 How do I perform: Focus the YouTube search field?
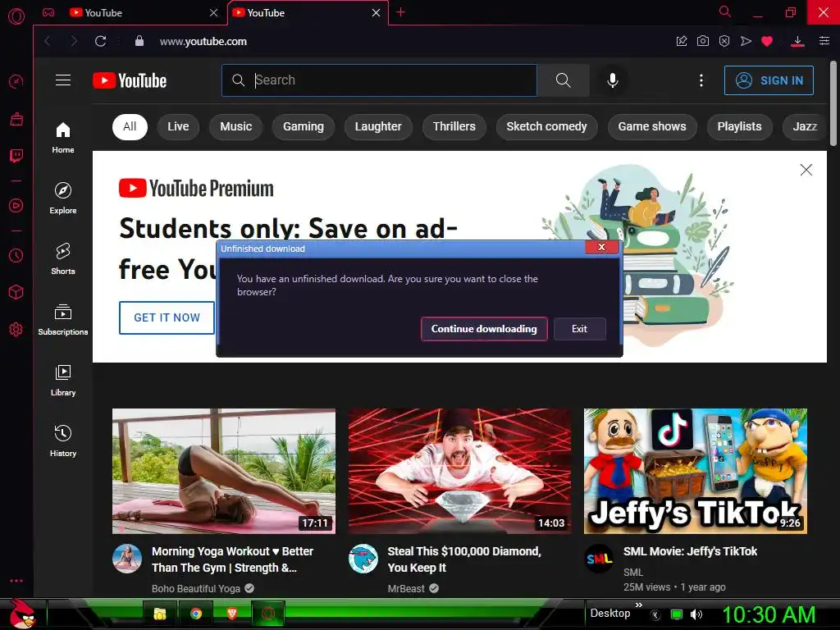point(379,80)
